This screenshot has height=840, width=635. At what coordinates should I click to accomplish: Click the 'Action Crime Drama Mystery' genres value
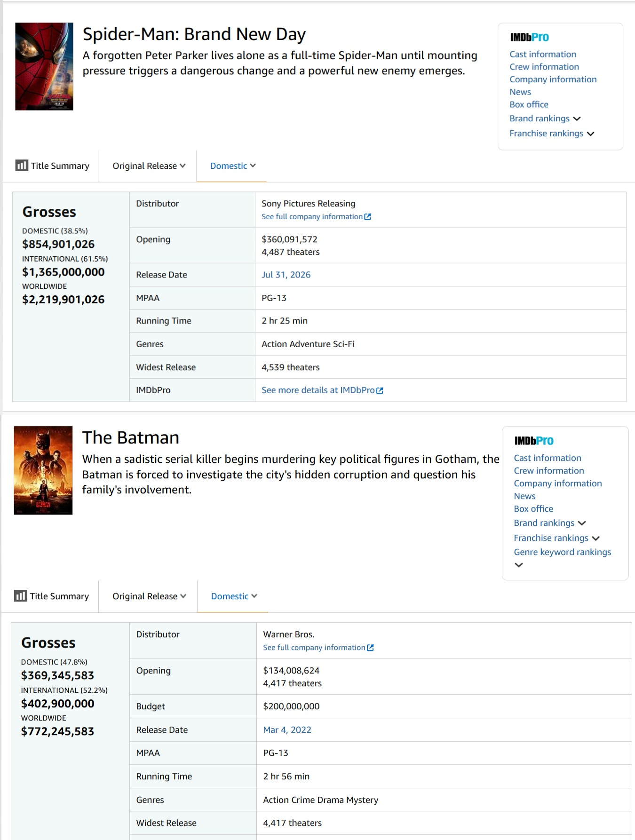click(321, 800)
